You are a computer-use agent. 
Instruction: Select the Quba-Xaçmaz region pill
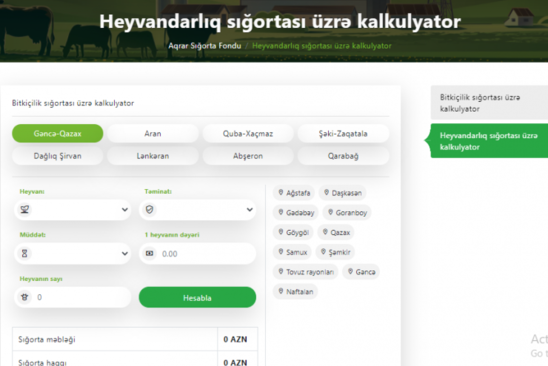(x=248, y=134)
